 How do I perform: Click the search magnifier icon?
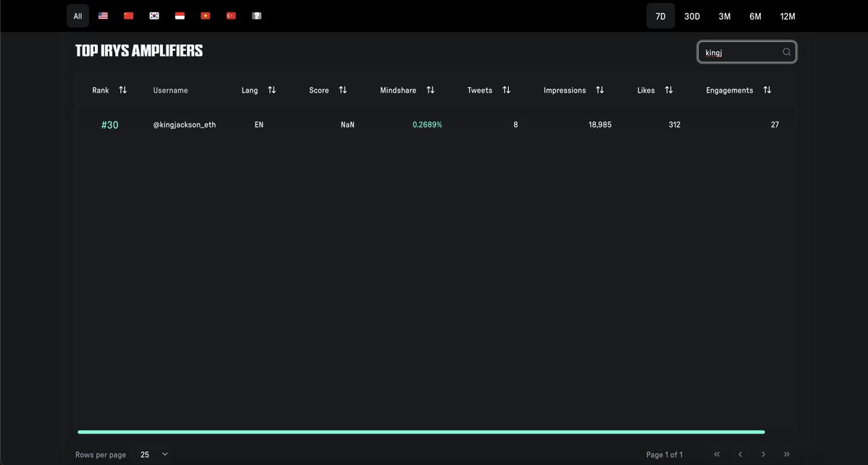tap(787, 52)
